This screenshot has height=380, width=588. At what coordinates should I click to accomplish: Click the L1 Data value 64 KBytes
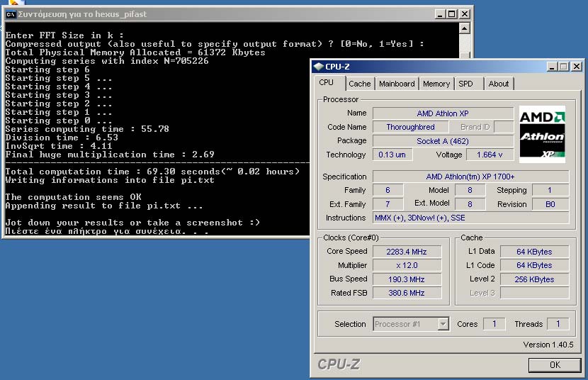(534, 252)
